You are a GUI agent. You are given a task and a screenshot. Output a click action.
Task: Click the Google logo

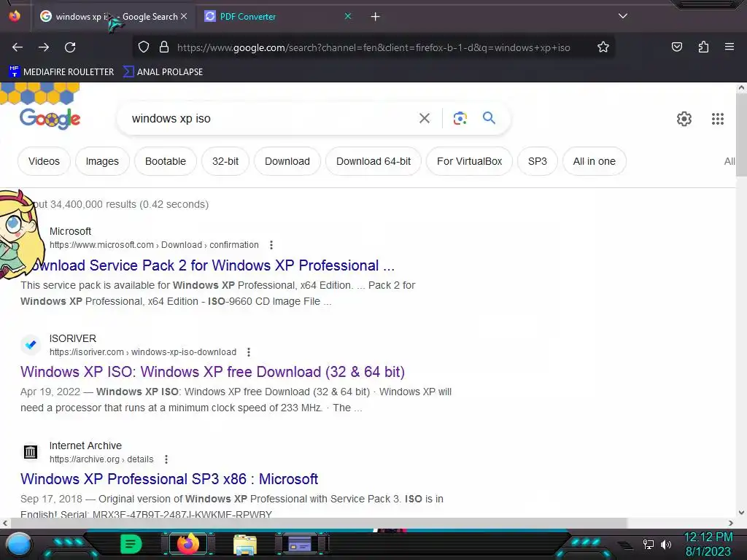tap(50, 119)
